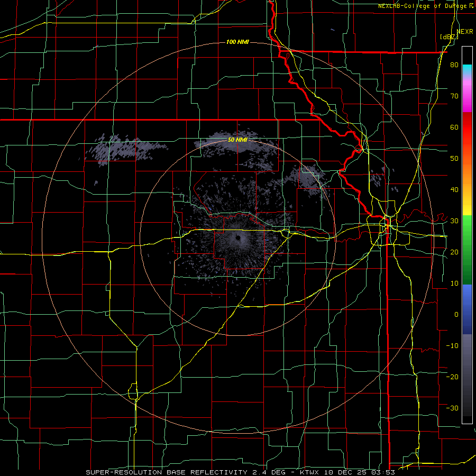
Task: Click the green segment of the reflectivity color bar
Action: [467, 250]
